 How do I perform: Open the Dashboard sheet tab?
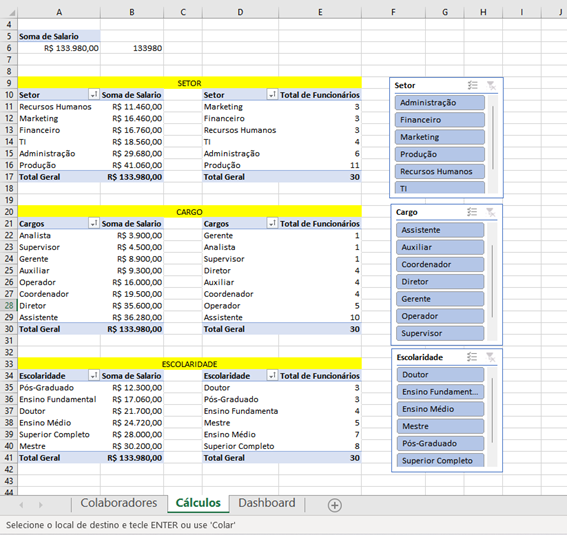(x=267, y=503)
